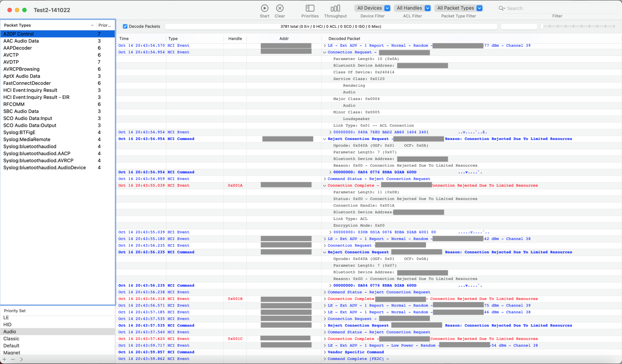Click the right arrow below Priority Set
The height and width of the screenshot is (364, 622).
point(21,359)
